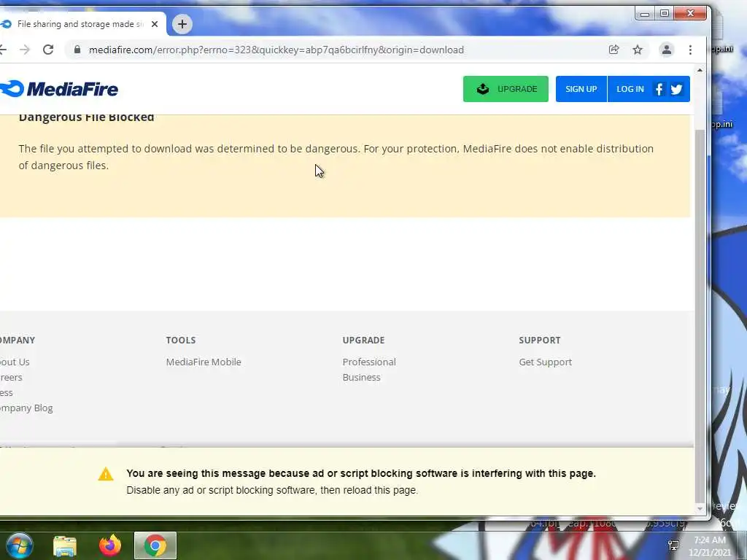This screenshot has width=747, height=560.
Task: Open the Chrome profile menu
Action: tap(667, 50)
